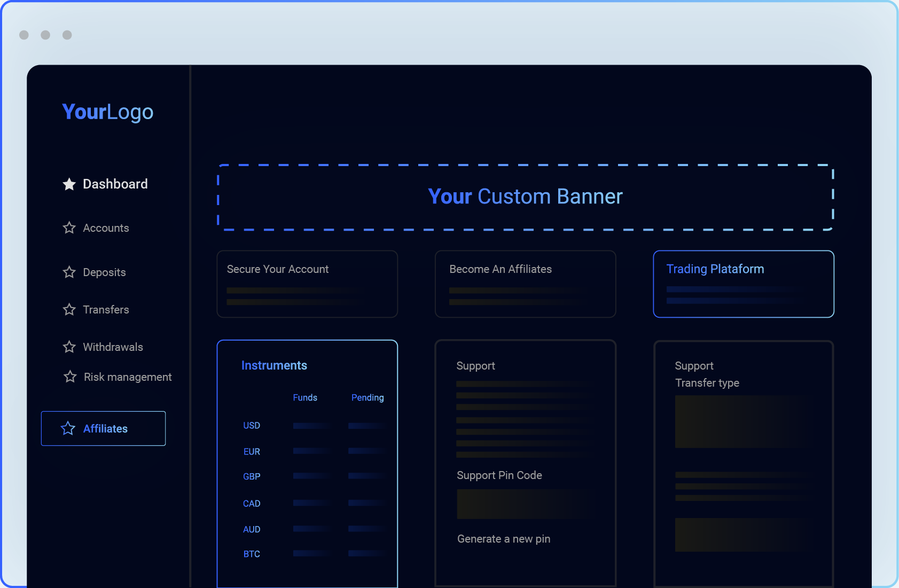899x588 pixels.
Task: Select the BTC row label
Action: [x=252, y=554]
